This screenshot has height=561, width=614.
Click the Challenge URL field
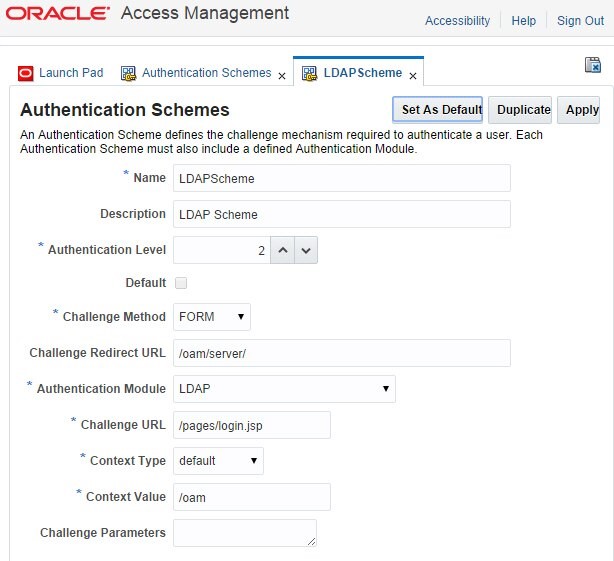point(252,425)
